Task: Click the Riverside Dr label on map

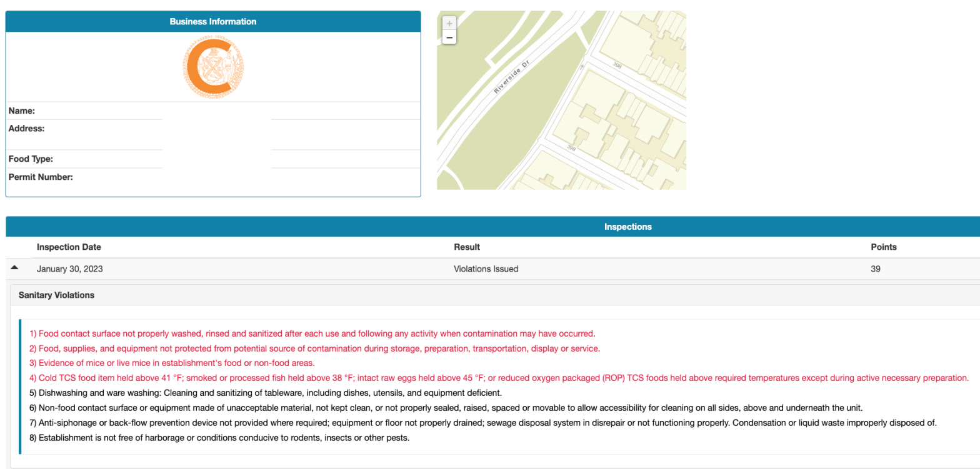Action: [x=511, y=79]
